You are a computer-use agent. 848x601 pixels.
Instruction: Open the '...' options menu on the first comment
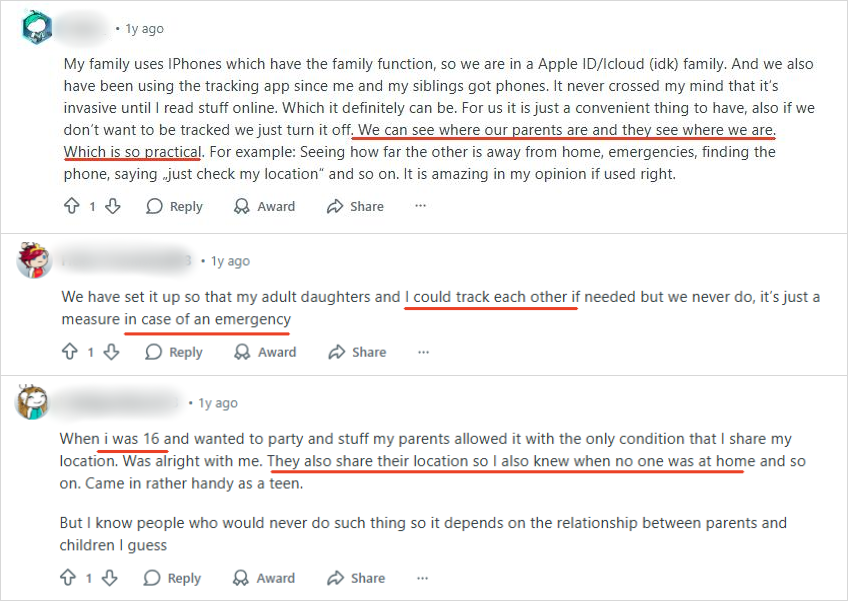click(420, 206)
